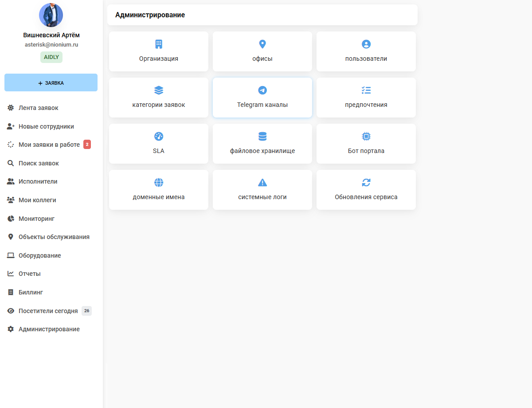The height and width of the screenshot is (408, 532).
Task: Click the green AIDLY organization badge
Action: point(51,57)
